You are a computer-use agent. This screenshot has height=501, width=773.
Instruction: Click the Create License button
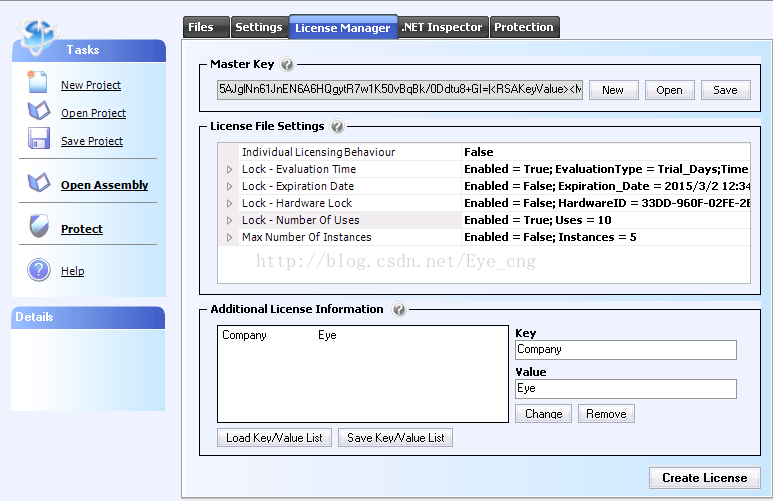click(x=704, y=478)
